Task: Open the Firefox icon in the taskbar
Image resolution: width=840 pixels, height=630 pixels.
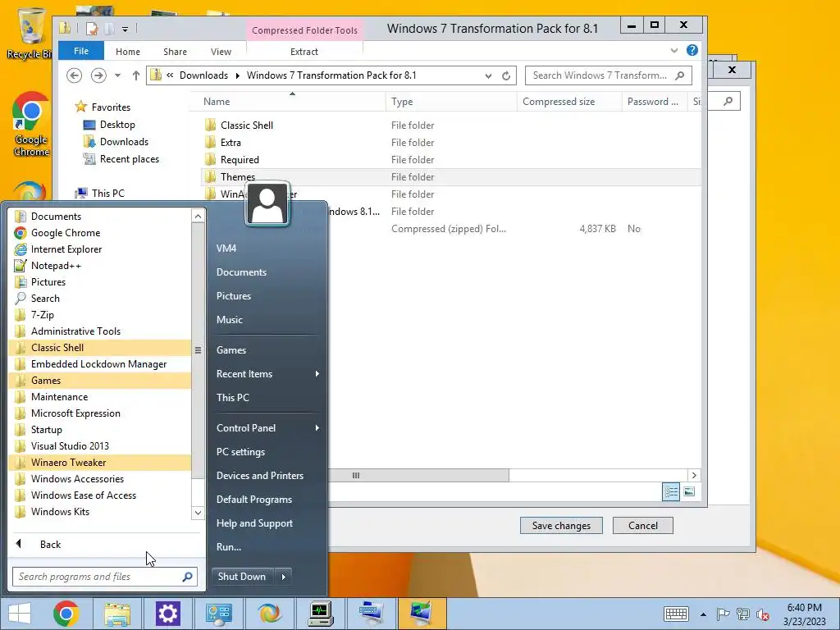Action: point(269,614)
